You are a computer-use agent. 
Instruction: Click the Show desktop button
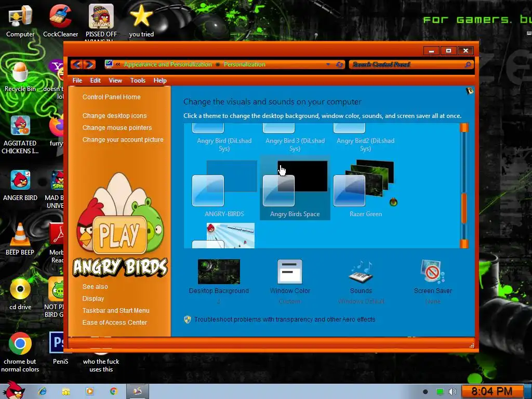(528, 392)
